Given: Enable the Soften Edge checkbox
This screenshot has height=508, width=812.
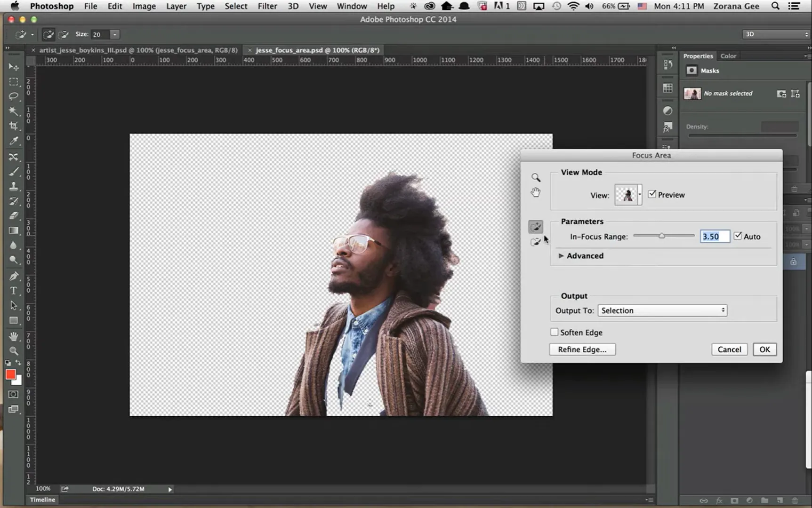Looking at the screenshot, I should [x=555, y=332].
